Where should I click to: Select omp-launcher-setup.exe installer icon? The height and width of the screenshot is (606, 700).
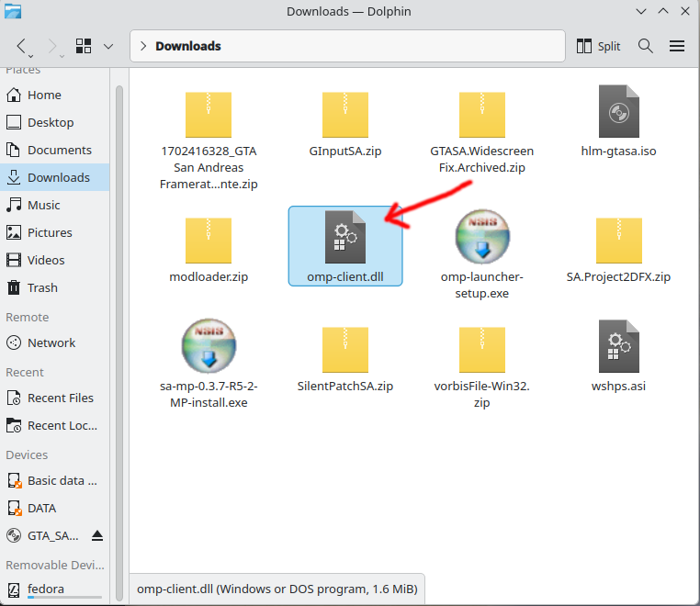(482, 237)
